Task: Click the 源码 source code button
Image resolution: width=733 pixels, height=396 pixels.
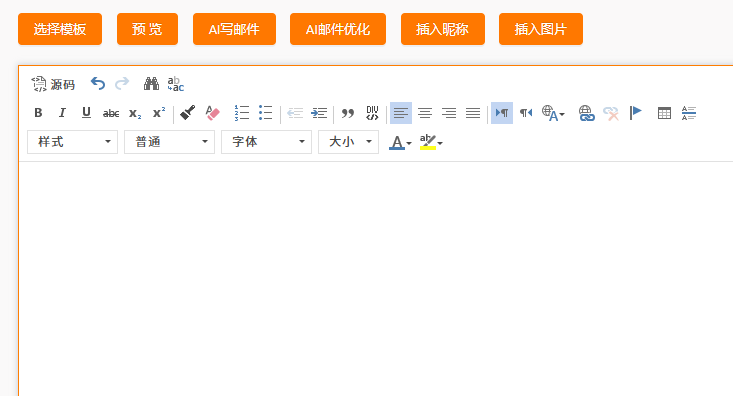Action: [53, 84]
